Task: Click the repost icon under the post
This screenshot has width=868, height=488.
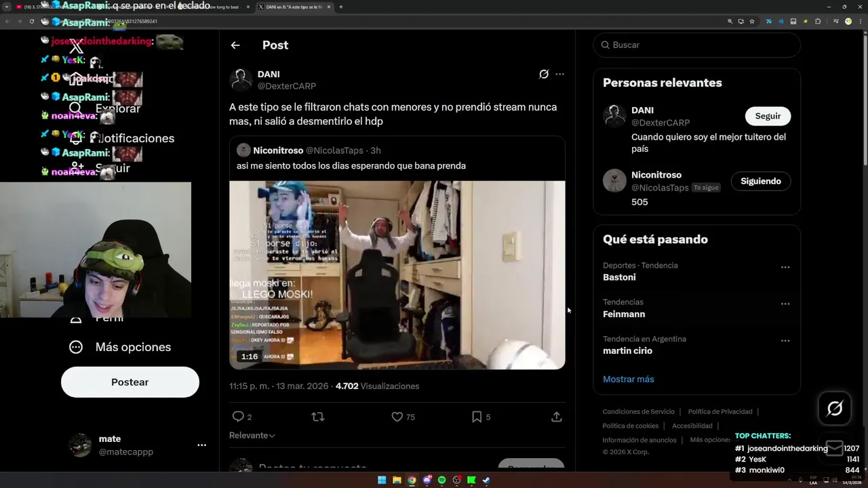Action: (317, 417)
